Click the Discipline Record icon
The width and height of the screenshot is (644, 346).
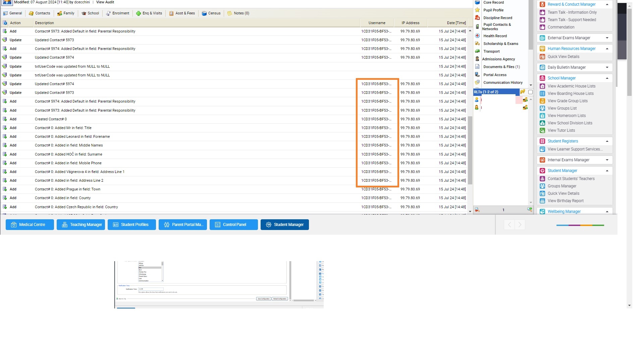477,18
